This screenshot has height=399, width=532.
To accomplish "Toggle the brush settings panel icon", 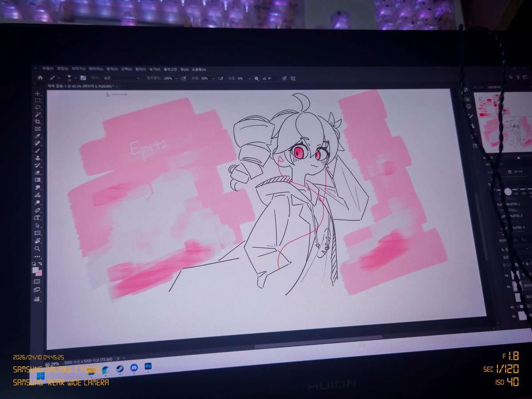I will pyautogui.click(x=83, y=78).
